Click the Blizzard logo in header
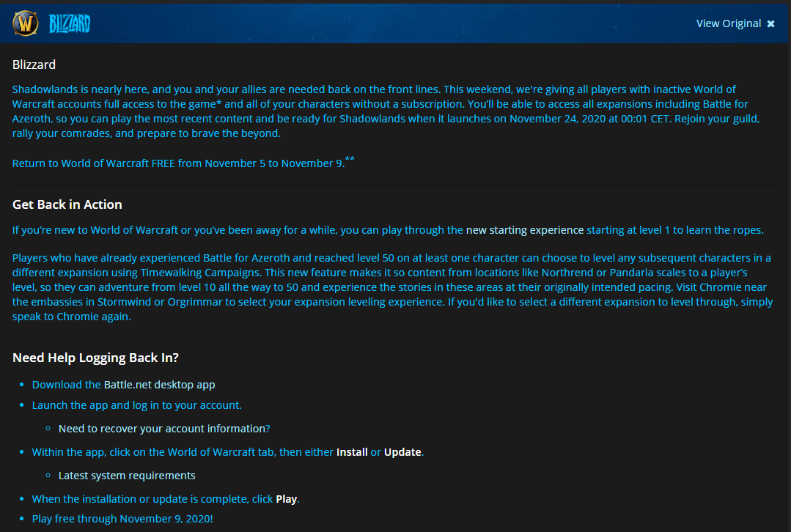This screenshot has width=791, height=532. click(x=70, y=24)
